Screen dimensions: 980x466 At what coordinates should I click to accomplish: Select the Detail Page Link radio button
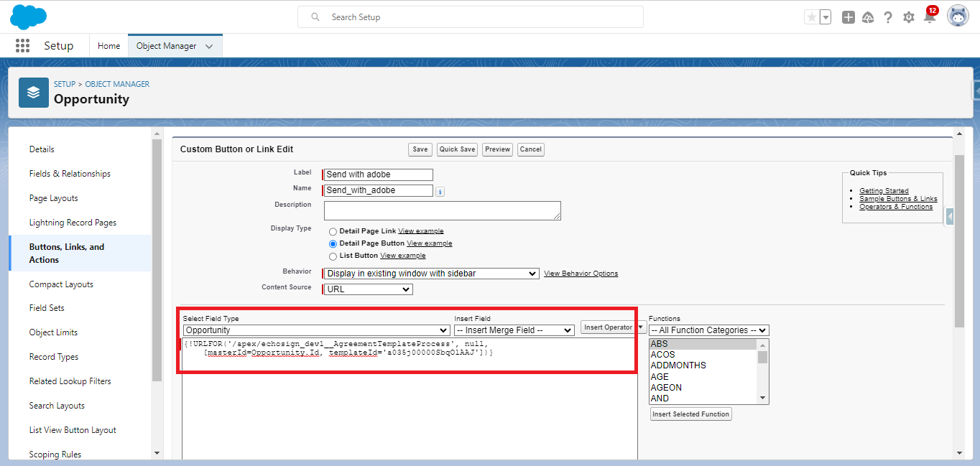[x=333, y=232]
